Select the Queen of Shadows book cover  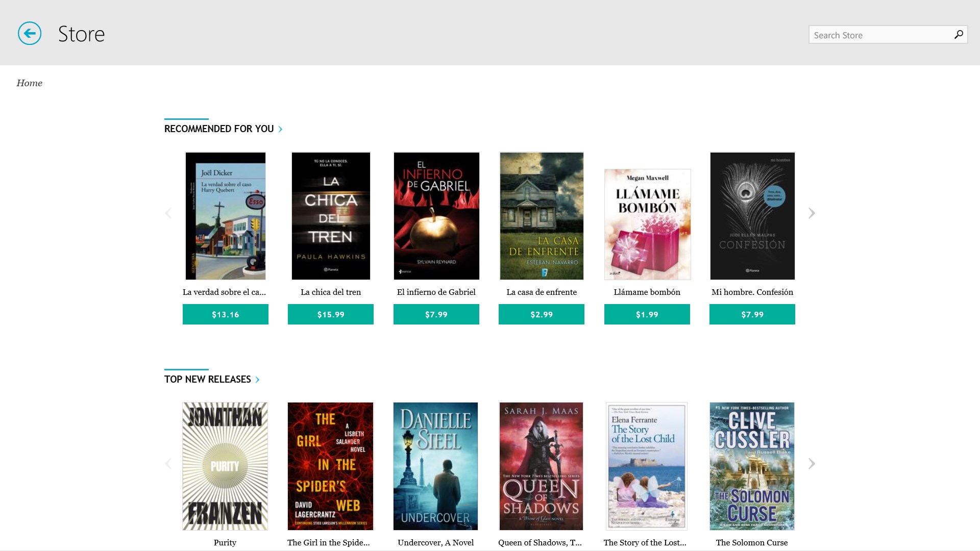pyautogui.click(x=541, y=466)
